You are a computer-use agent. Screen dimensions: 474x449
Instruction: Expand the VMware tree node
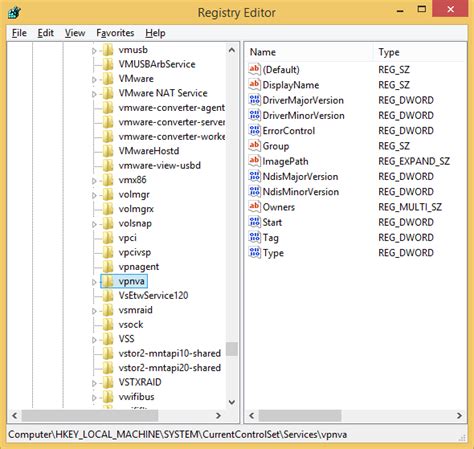click(x=94, y=80)
